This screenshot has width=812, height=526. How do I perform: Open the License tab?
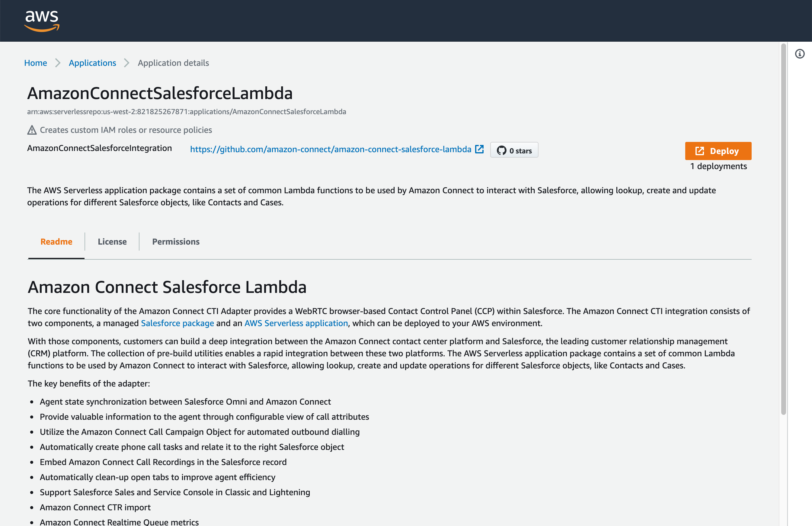[112, 242]
